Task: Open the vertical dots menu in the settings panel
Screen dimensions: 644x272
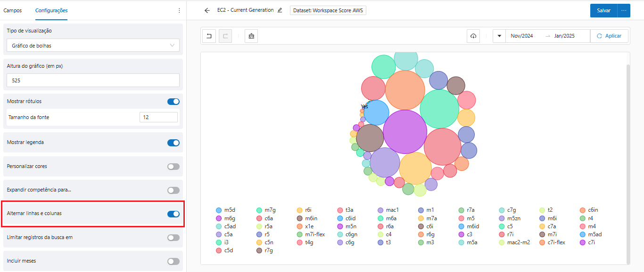Action: coord(179,10)
